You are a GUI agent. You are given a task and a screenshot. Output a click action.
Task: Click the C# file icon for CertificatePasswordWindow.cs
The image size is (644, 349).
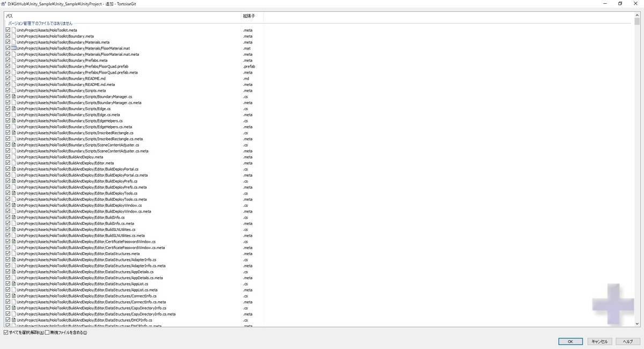(x=14, y=242)
